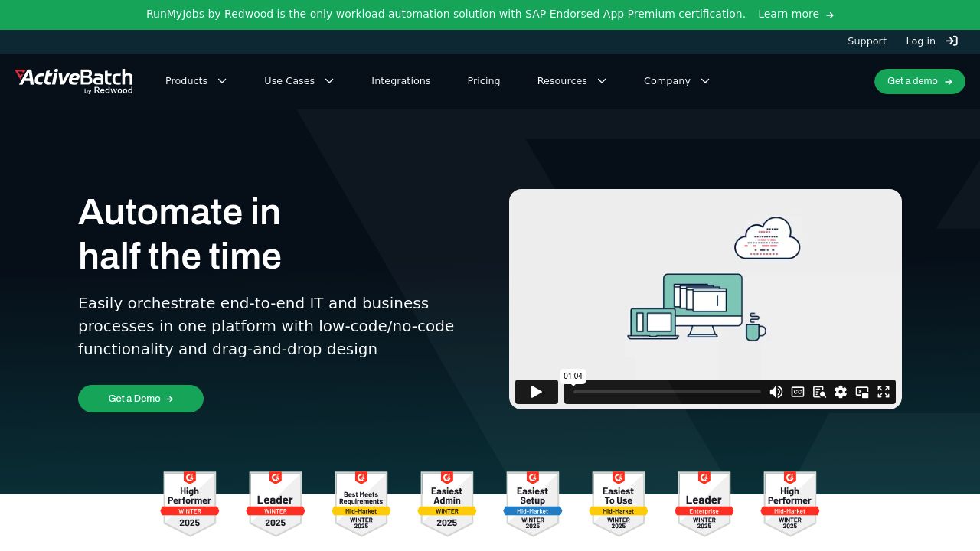Click the hero Get a Demo button

141,399
